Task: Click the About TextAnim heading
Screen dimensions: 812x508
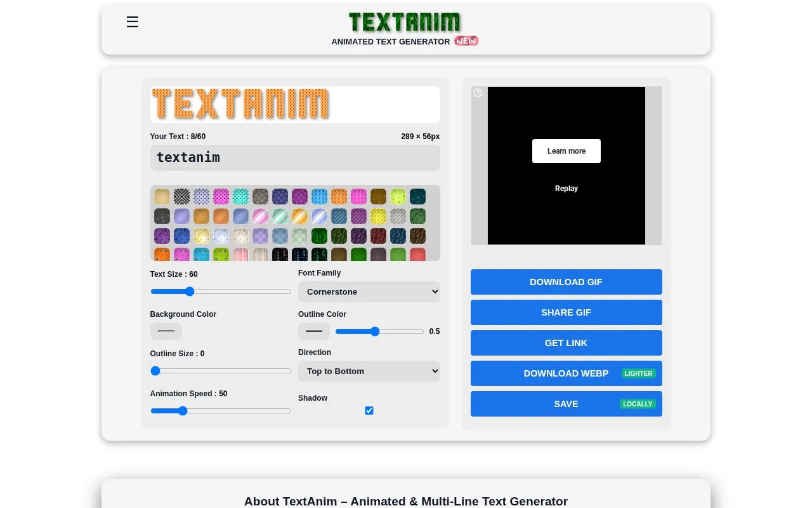Action: point(406,501)
